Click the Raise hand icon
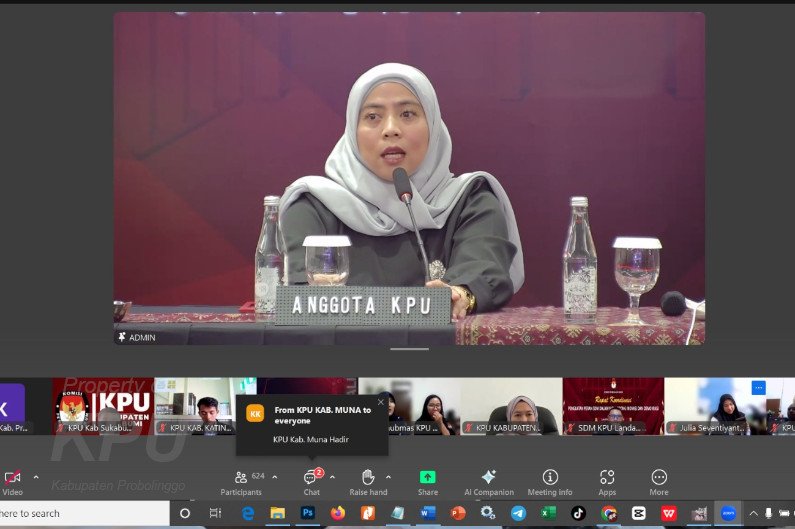This screenshot has width=795, height=529. [367, 481]
